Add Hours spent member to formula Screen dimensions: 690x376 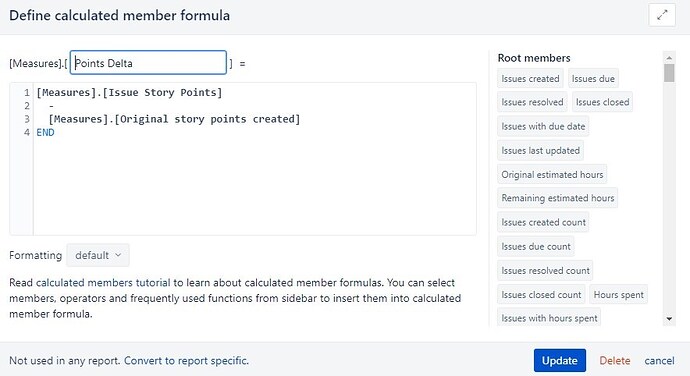pyautogui.click(x=618, y=295)
